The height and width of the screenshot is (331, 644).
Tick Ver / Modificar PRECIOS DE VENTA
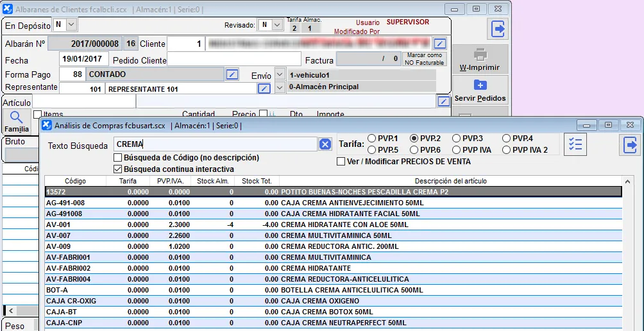tap(341, 161)
